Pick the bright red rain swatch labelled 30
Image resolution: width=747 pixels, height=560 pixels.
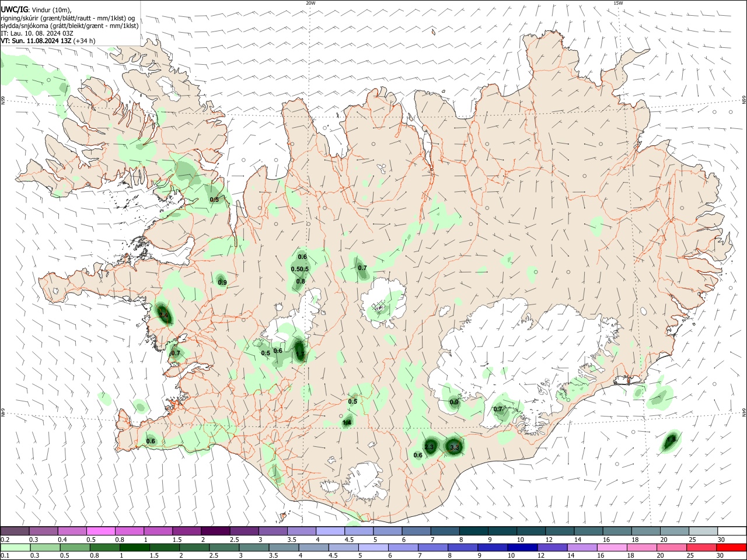pos(731,547)
